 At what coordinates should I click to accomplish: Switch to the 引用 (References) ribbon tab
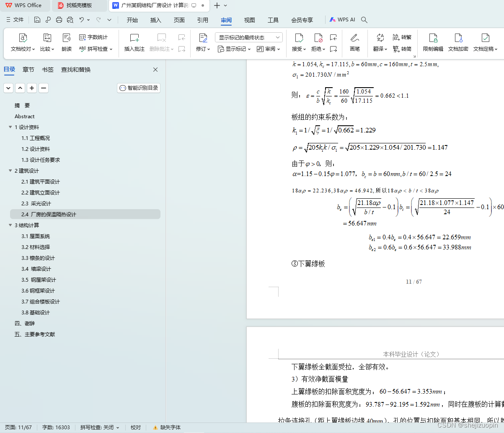click(x=203, y=20)
